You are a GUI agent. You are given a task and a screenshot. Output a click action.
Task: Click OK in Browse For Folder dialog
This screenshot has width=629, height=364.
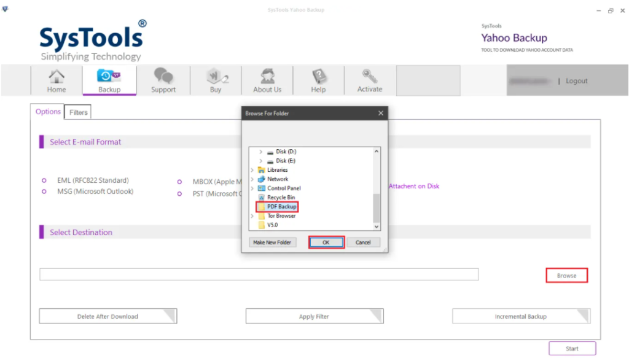coord(326,242)
